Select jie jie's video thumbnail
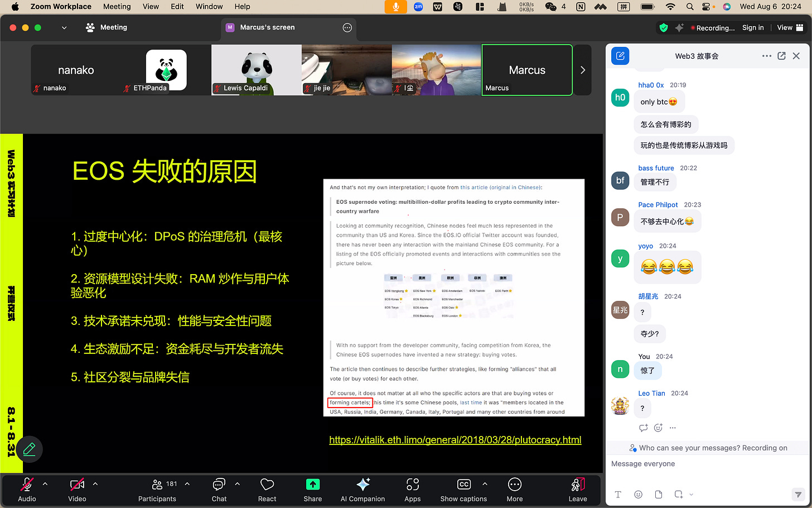812x508 pixels. 346,70
